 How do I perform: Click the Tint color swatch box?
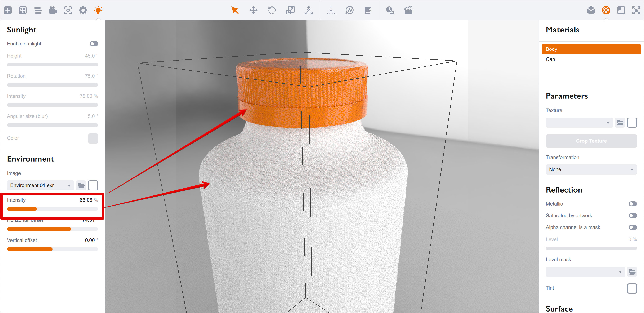tap(632, 288)
